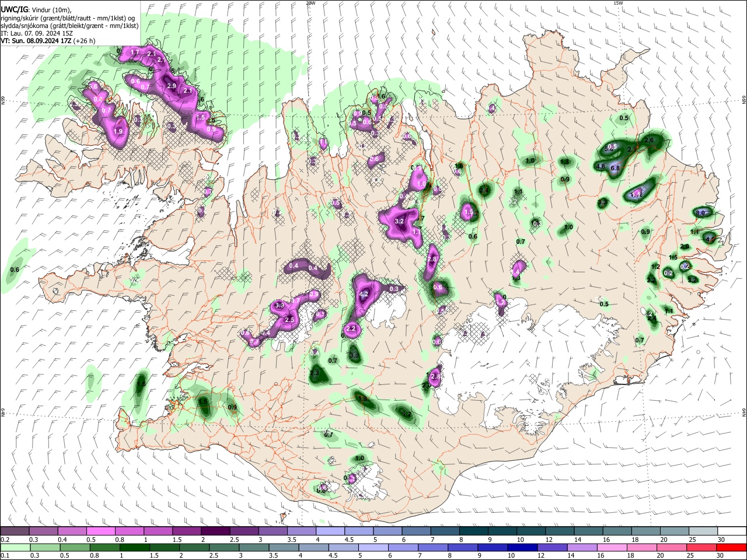Image resolution: width=747 pixels, height=560 pixels.
Task: Click the "15W" longitude label
Action: click(x=618, y=3)
